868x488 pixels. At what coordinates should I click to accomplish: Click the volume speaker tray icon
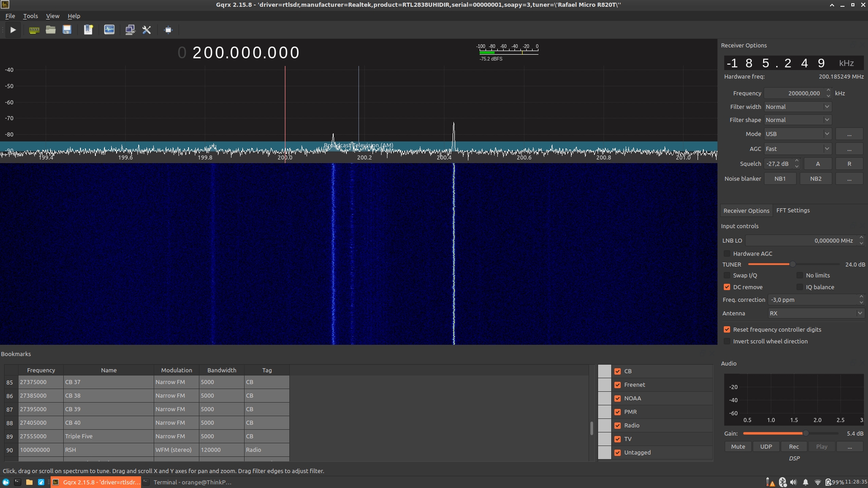tap(793, 482)
